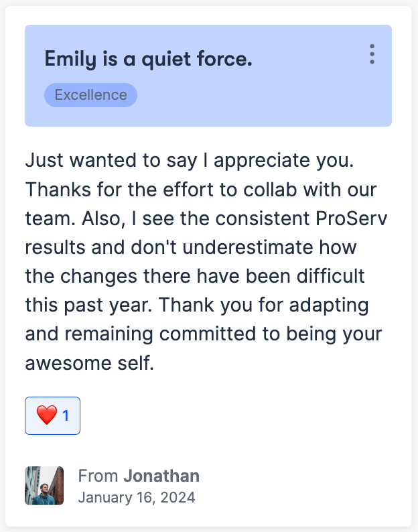418x532 pixels.
Task: Click the title "Emily is a quiet force."
Action: (x=148, y=59)
